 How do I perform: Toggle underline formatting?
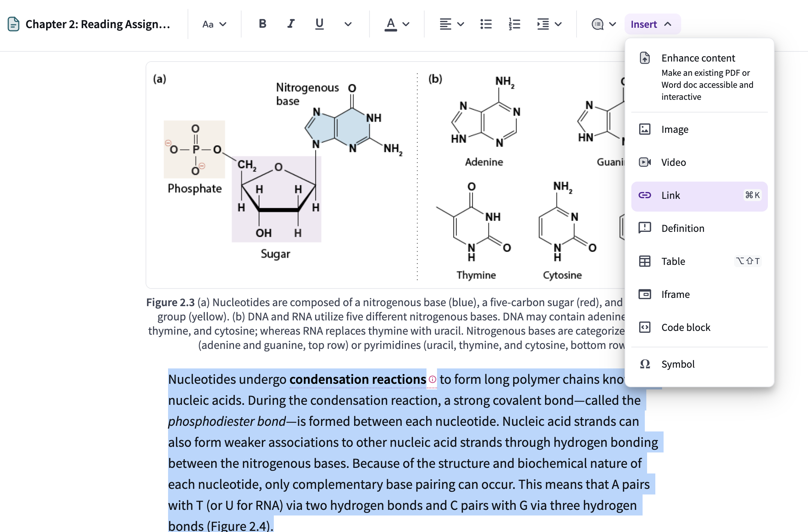[320, 24]
